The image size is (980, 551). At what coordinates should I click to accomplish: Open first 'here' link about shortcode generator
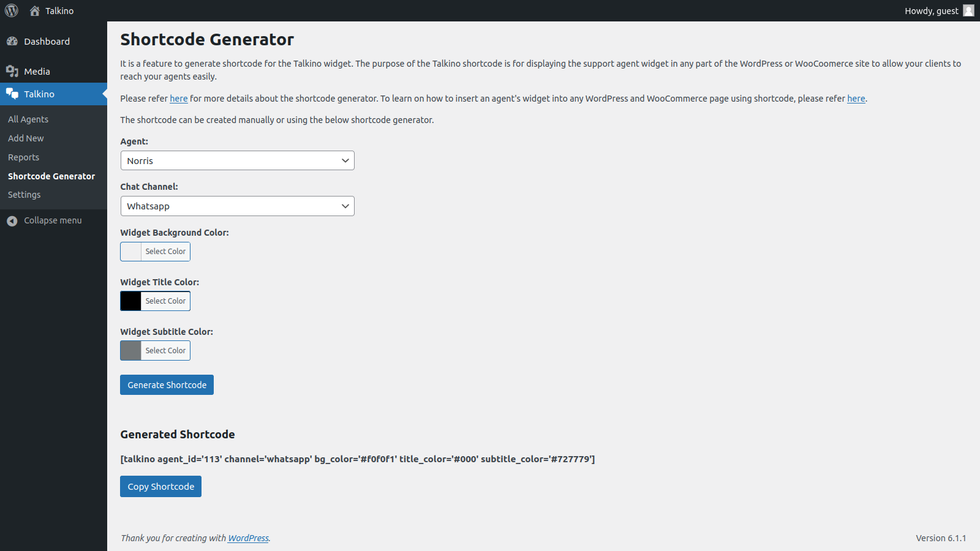pos(179,99)
